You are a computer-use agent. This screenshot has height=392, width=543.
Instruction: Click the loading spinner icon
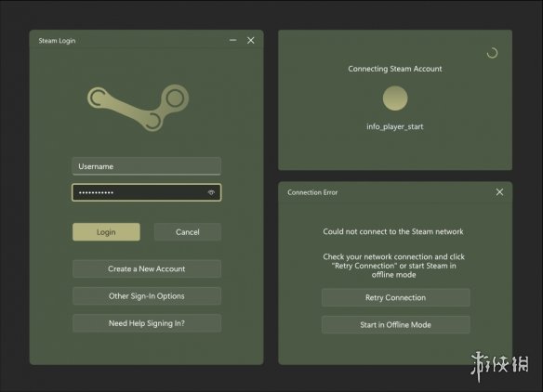tap(492, 53)
